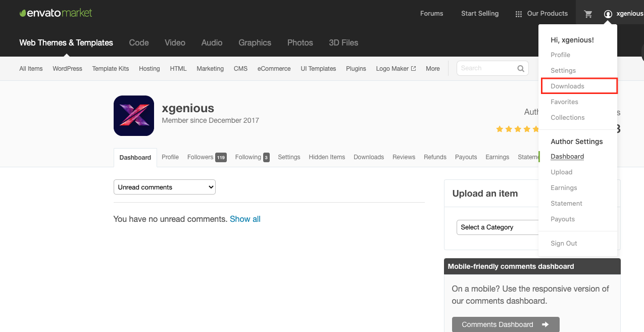
Task: Open the shopping cart icon
Action: pos(588,14)
